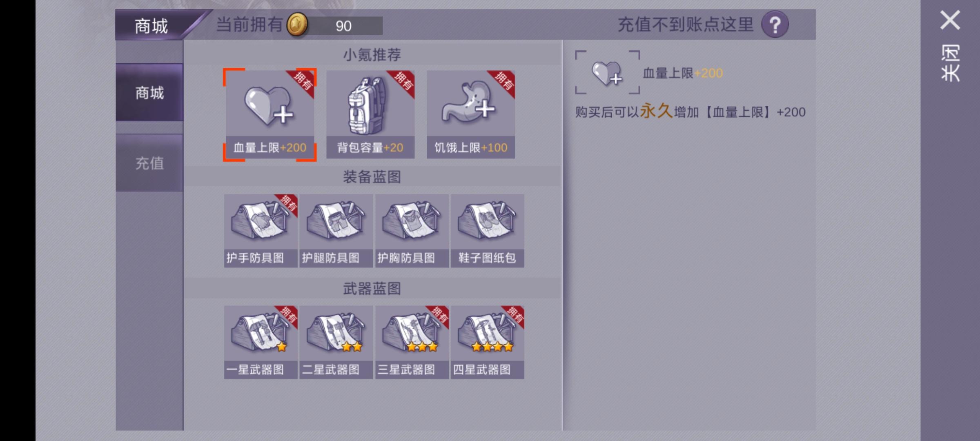Click the gold coin currency icon
The height and width of the screenshot is (441, 980).
click(x=297, y=24)
